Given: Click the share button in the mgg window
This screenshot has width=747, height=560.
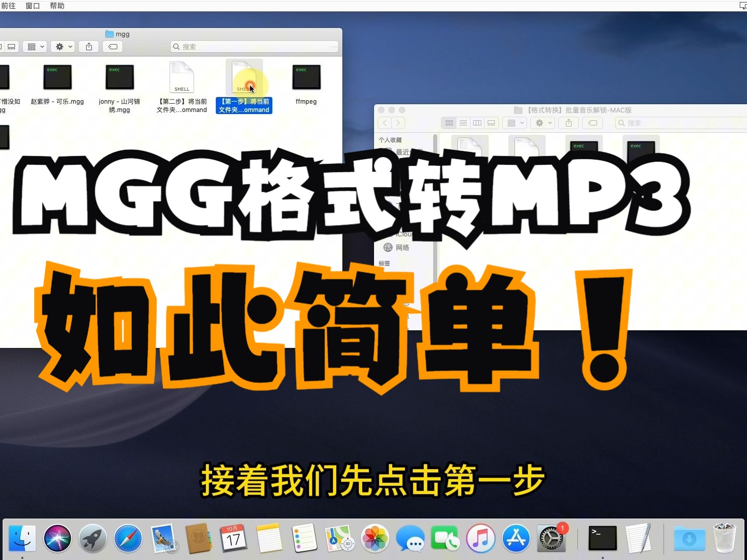Looking at the screenshot, I should pos(89,47).
